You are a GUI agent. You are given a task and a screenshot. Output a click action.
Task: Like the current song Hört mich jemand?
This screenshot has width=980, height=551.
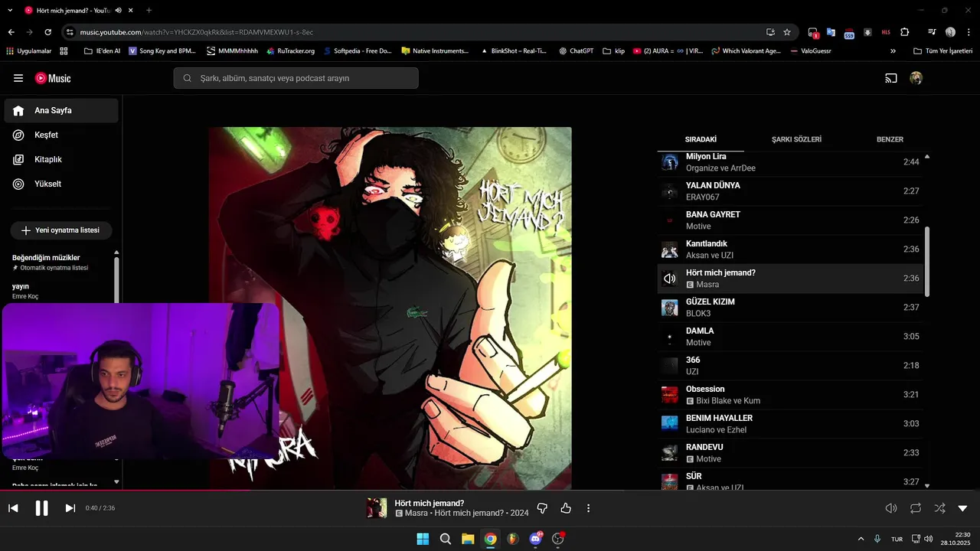566,508
